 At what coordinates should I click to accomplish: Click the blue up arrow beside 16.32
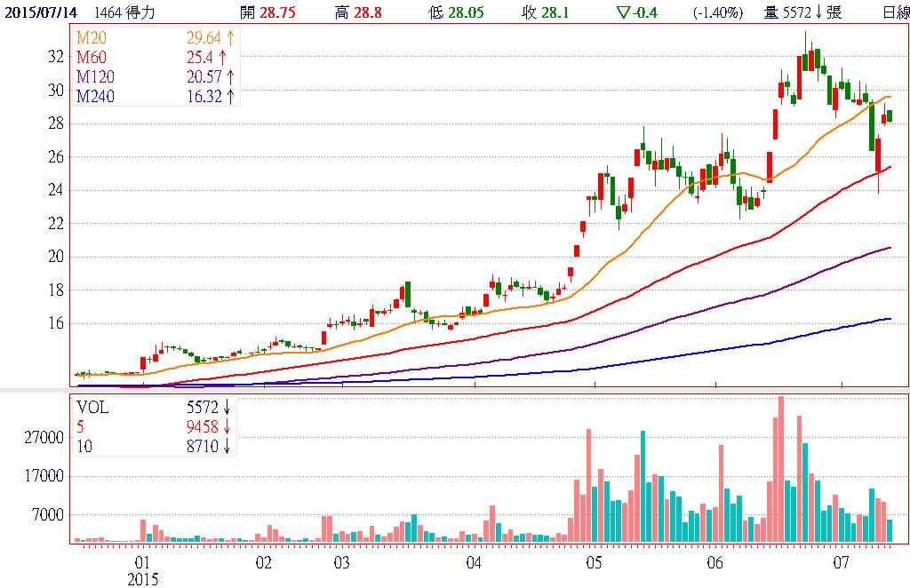tap(231, 97)
